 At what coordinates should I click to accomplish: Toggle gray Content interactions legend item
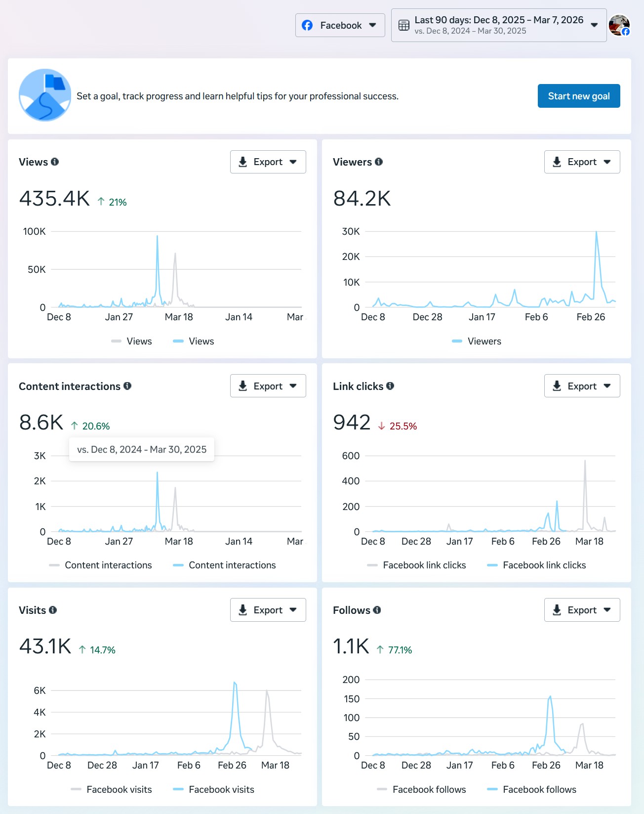click(101, 565)
